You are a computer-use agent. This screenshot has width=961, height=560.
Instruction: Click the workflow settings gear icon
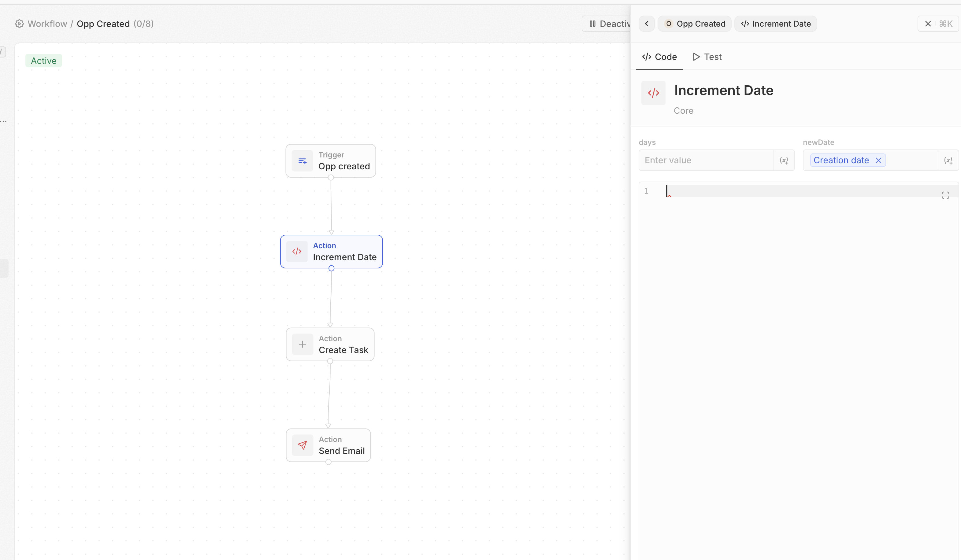(x=20, y=24)
